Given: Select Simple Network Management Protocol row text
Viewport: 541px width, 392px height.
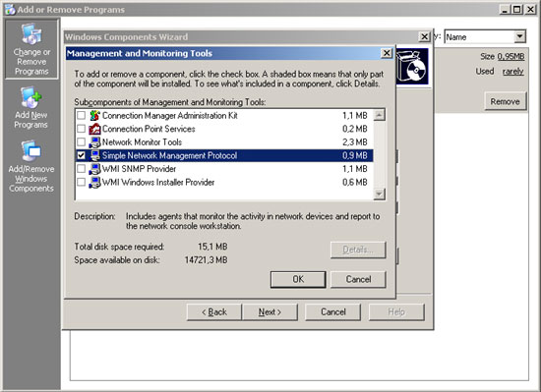Looking at the screenshot, I should (x=169, y=155).
